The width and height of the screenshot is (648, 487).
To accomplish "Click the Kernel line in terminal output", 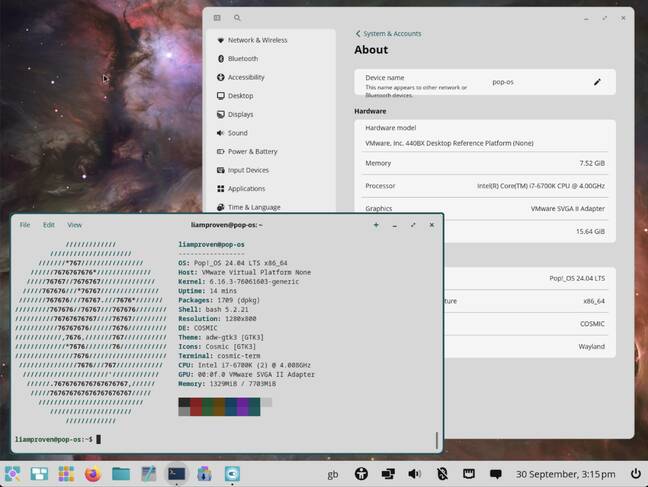I will coord(238,282).
